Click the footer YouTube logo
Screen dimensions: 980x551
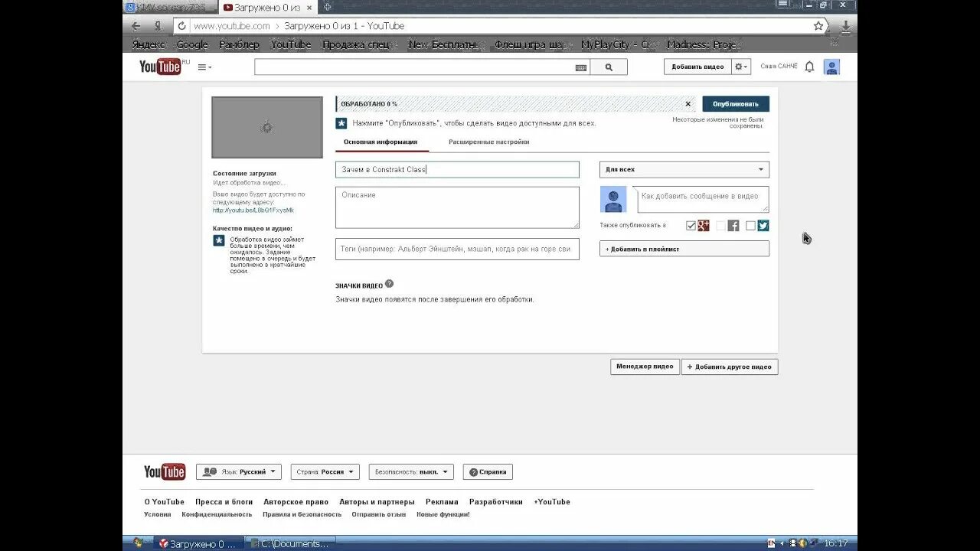(x=165, y=471)
